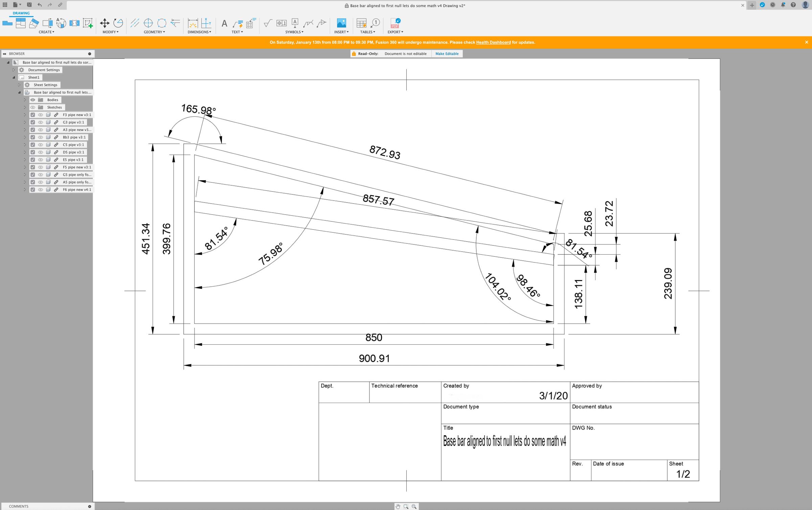Select the Move tool in Modify

coord(105,23)
